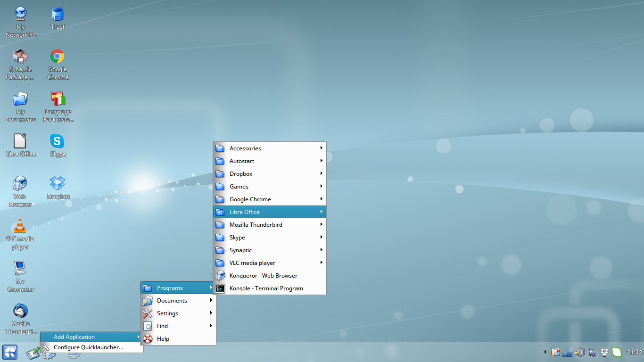Expand hidden system tray icons arrow
The width and height of the screenshot is (644, 362).
[545, 352]
